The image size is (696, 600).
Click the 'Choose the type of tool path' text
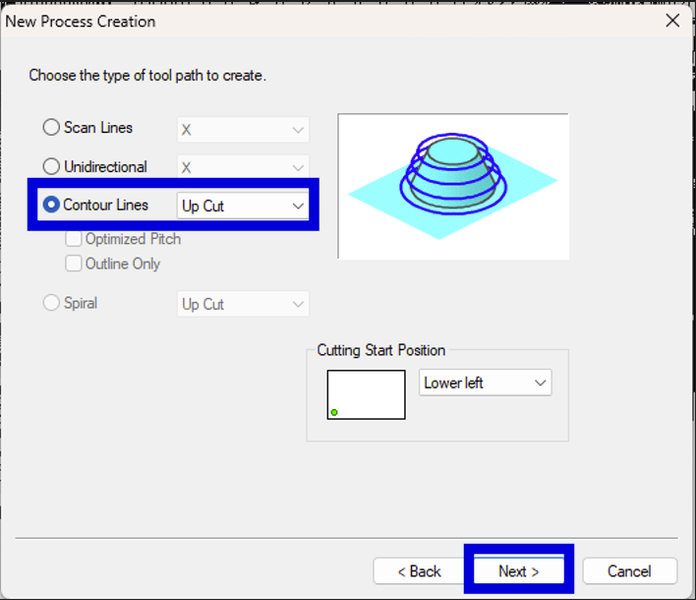click(x=147, y=75)
